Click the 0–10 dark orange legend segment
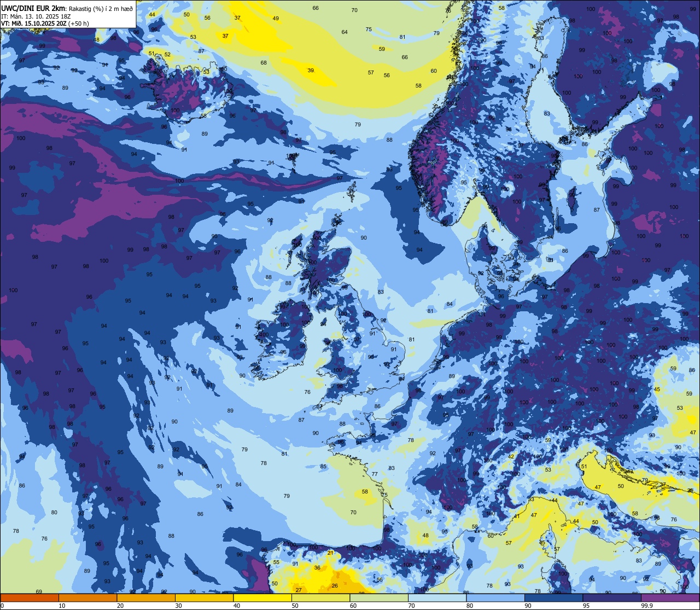Viewport: 700px width, 610px height. click(x=30, y=597)
